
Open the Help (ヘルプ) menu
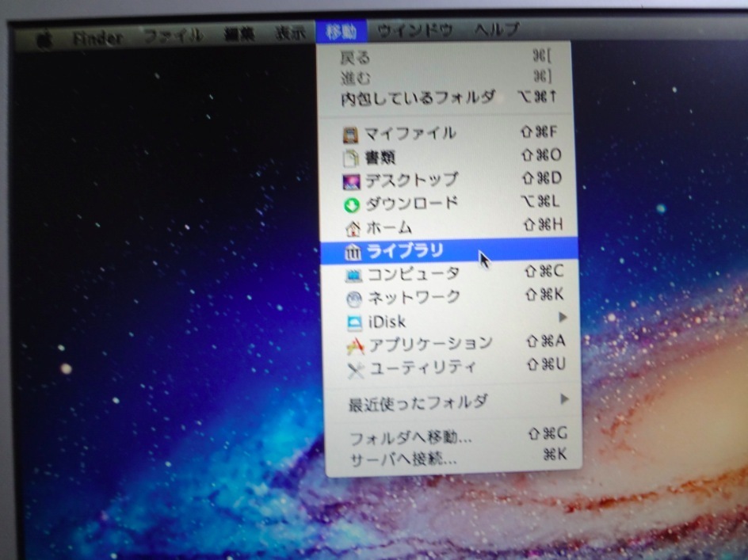coord(497,31)
